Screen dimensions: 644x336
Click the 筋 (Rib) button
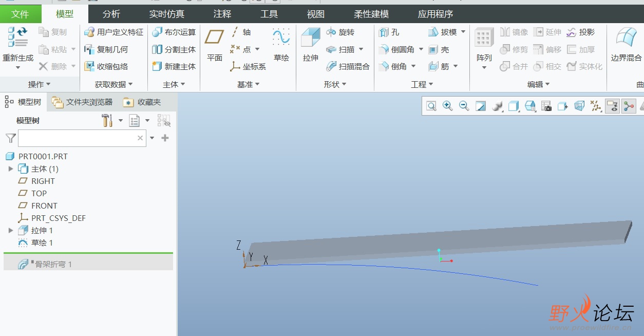click(x=439, y=66)
